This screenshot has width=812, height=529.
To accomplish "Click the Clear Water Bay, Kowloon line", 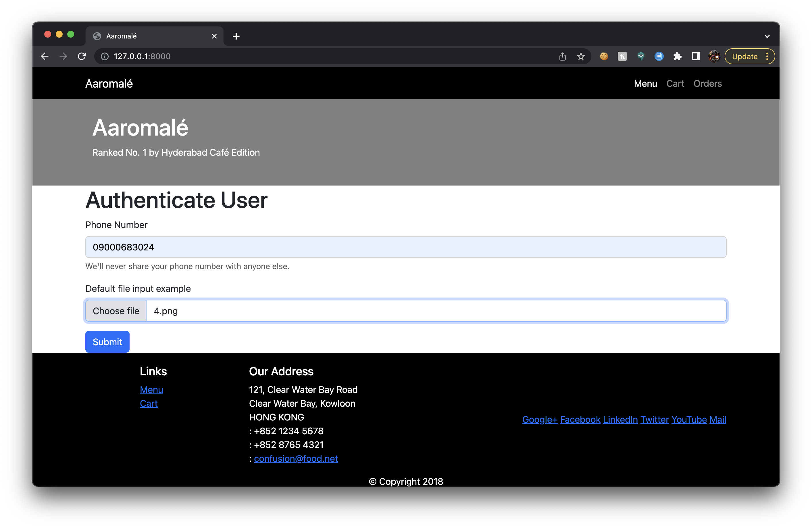I will point(302,403).
